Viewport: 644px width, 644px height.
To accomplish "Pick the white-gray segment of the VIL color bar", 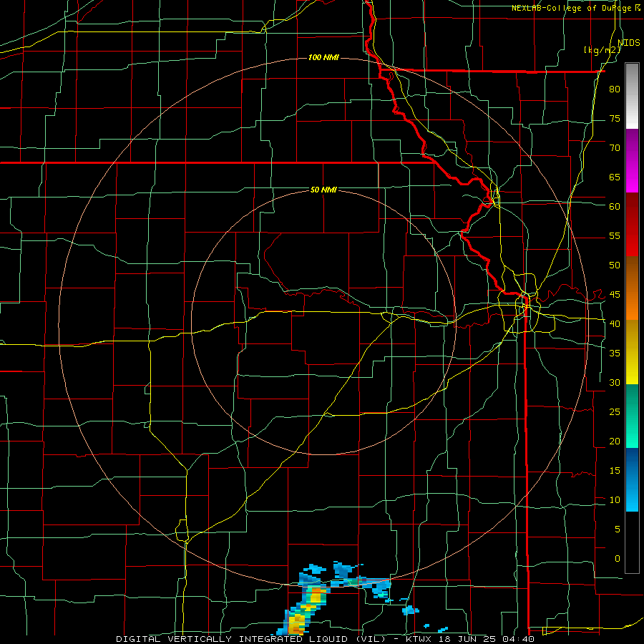I will click(632, 96).
